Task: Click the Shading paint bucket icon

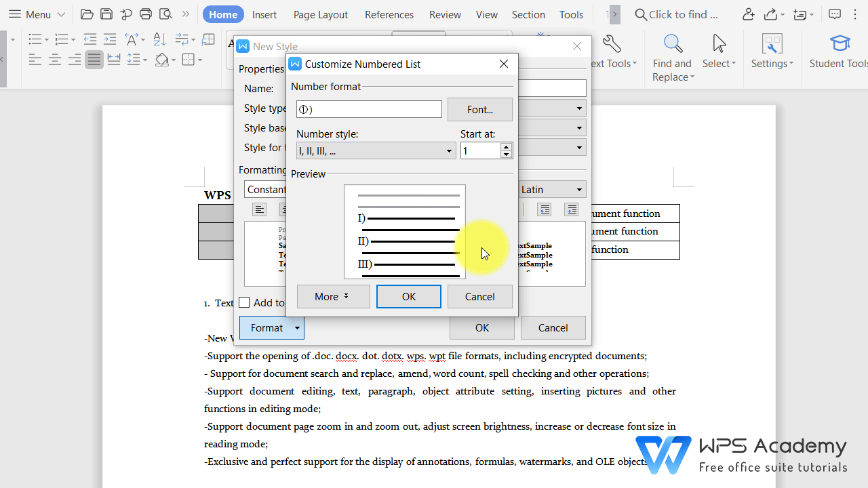Action: coord(161,60)
